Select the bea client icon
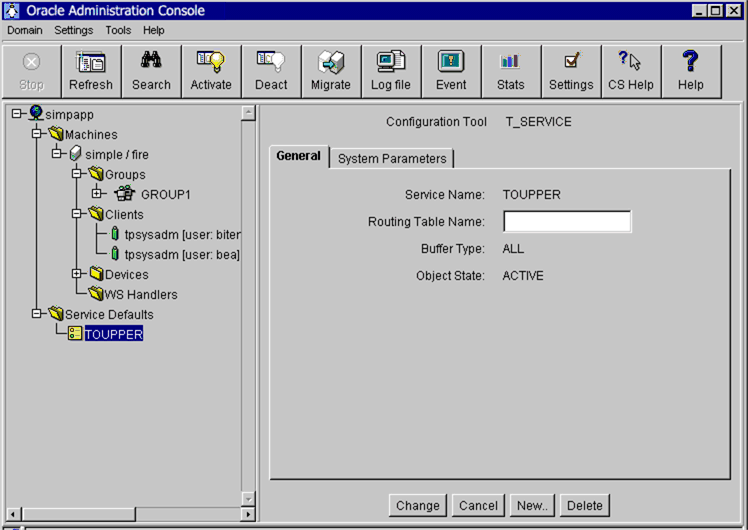Image resolution: width=748 pixels, height=530 pixels. pos(115,254)
